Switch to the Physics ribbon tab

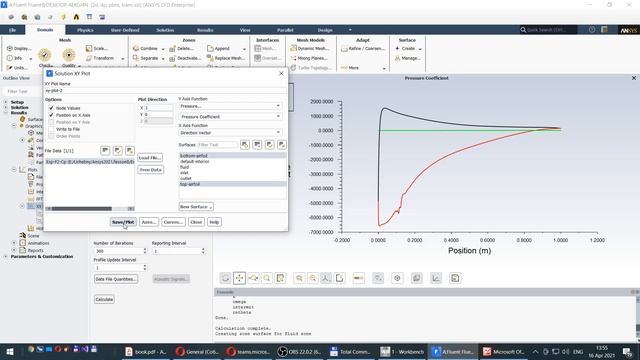(85, 30)
